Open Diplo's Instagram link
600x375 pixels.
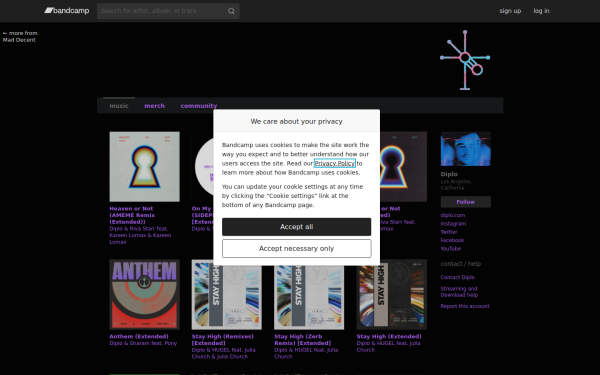point(453,223)
